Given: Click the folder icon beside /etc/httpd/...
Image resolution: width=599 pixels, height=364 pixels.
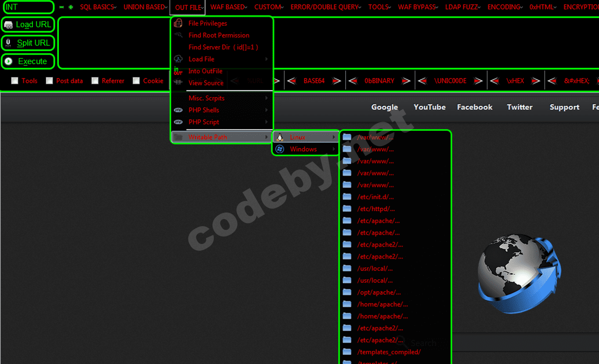Looking at the screenshot, I should click(x=347, y=209).
